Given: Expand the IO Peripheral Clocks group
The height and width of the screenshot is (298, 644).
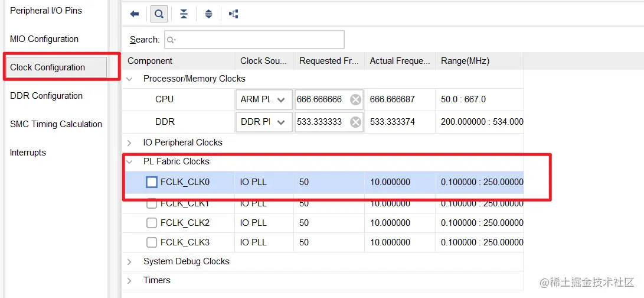Looking at the screenshot, I should pos(129,143).
